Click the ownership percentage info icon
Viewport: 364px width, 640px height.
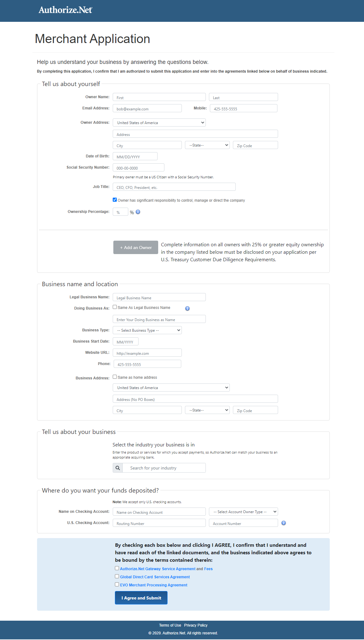[138, 212]
